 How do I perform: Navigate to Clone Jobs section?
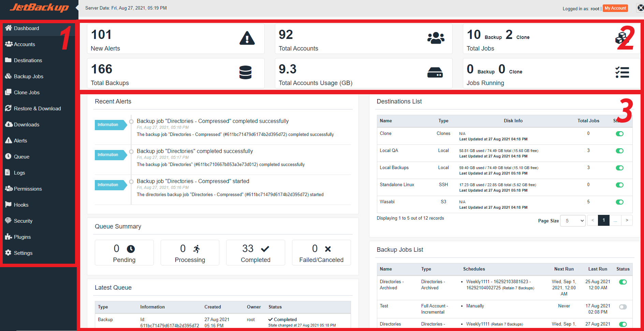click(26, 92)
